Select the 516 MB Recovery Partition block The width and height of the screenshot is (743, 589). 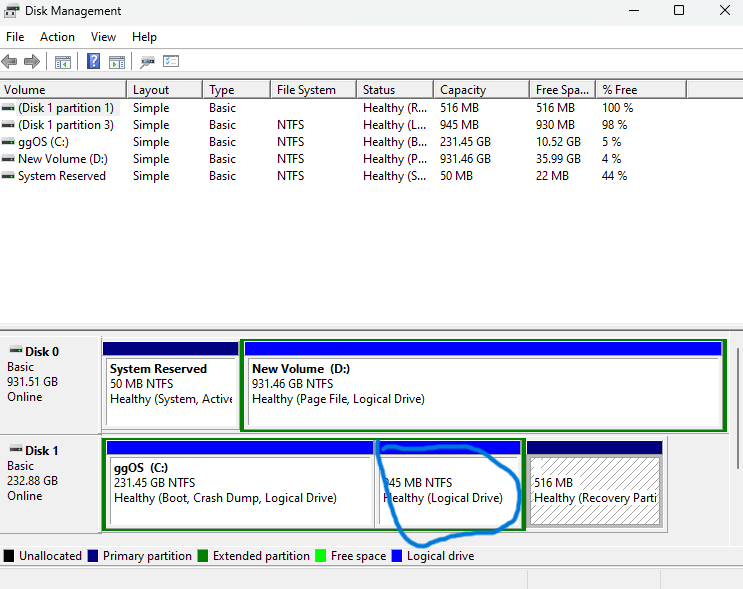[595, 483]
